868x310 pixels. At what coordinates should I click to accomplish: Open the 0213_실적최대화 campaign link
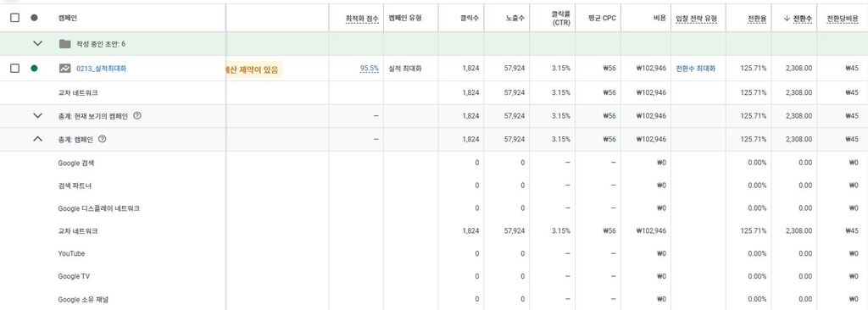(102, 69)
